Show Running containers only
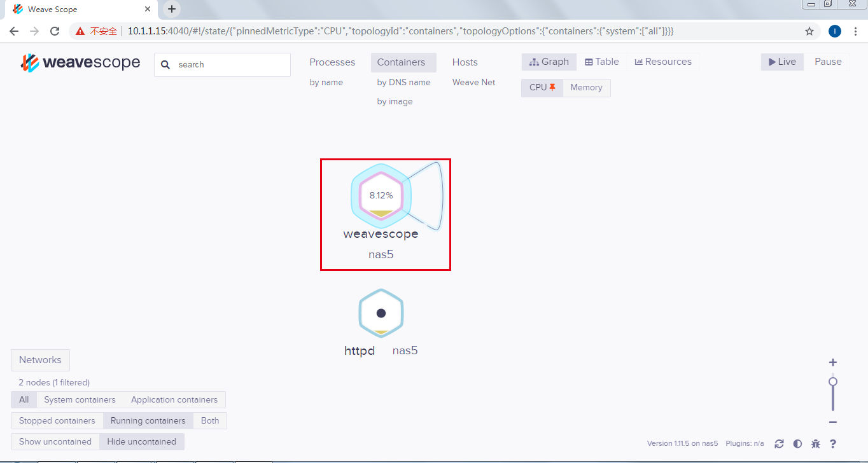This screenshot has width=868, height=463. pos(148,421)
